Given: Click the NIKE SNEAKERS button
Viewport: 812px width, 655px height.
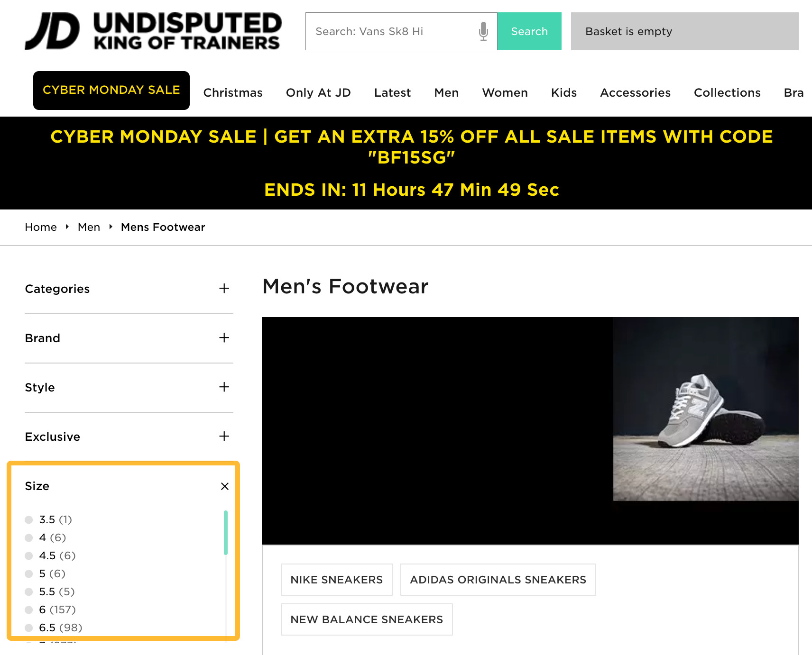Looking at the screenshot, I should [336, 579].
